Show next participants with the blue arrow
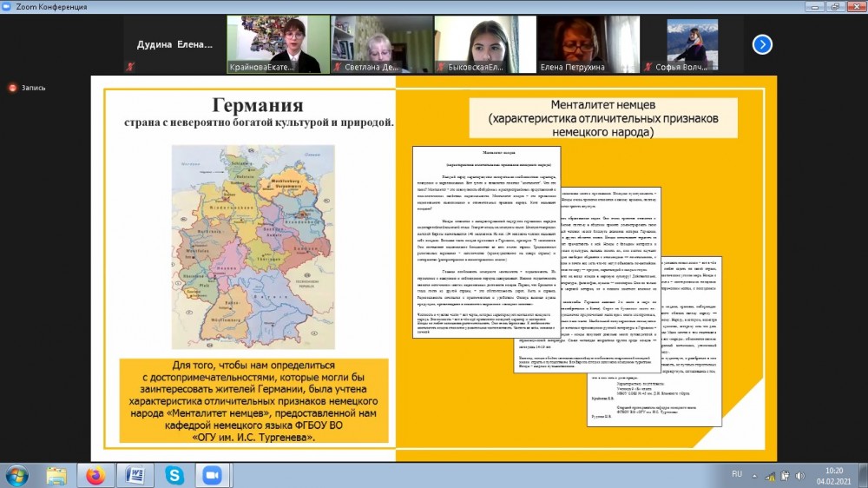This screenshot has height=488, width=868. pyautogui.click(x=762, y=44)
